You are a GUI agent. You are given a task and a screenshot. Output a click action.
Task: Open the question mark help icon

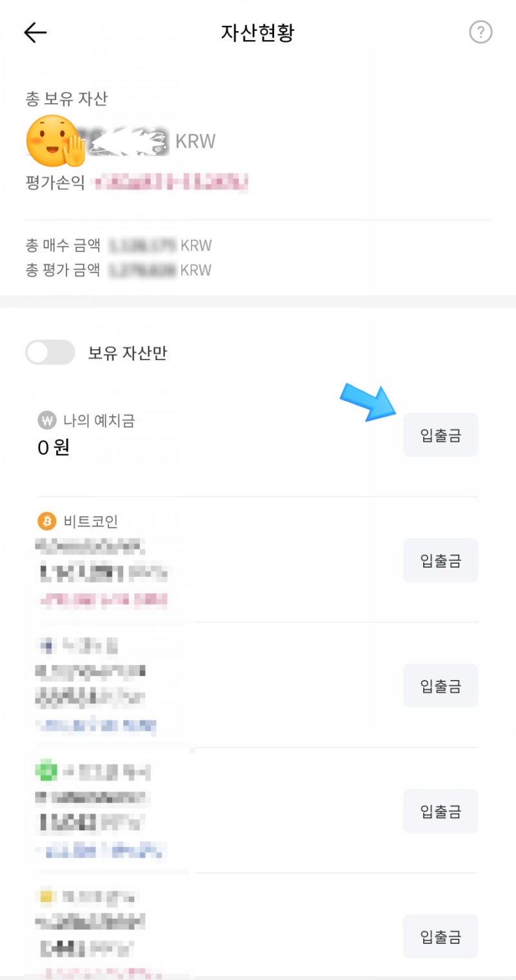coord(481,32)
